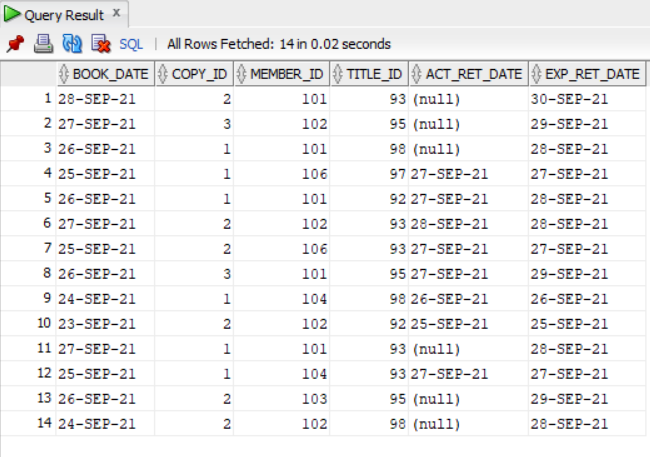650x457 pixels.
Task: Sort by the TITLE_ID column header
Action: point(369,74)
